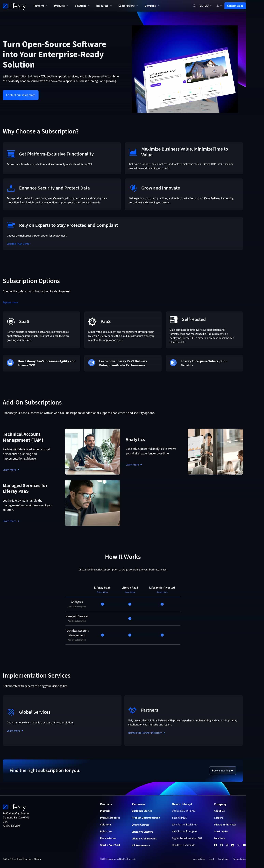Viewport: 264px width, 868px height.
Task: Click the icon beside Liferay Enterprise Subscription Benefits
Action: click(173, 363)
